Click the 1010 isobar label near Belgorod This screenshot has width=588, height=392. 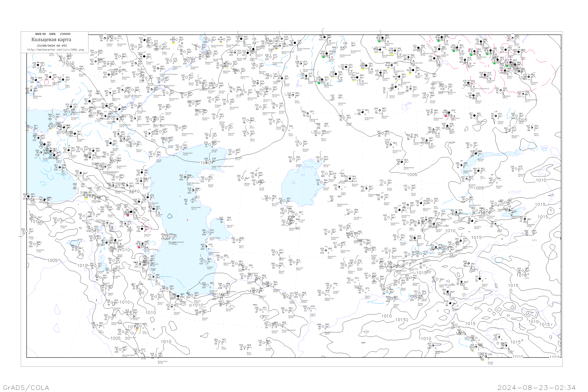[69, 63]
